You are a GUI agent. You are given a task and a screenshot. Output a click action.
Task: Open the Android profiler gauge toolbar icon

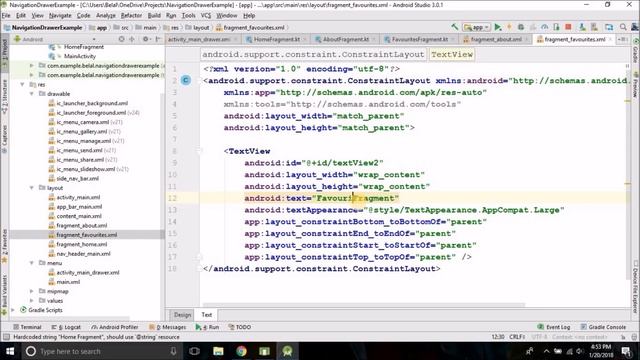[544, 27]
